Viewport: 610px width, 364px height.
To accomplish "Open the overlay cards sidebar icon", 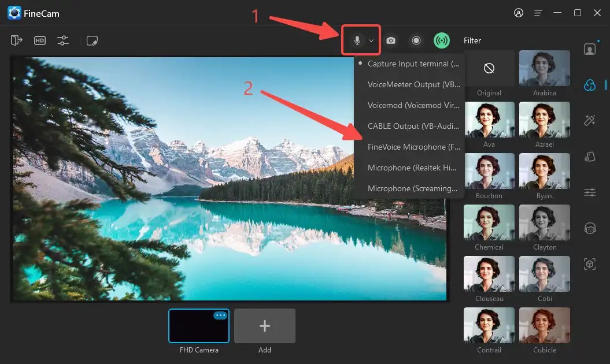I will pos(590,157).
